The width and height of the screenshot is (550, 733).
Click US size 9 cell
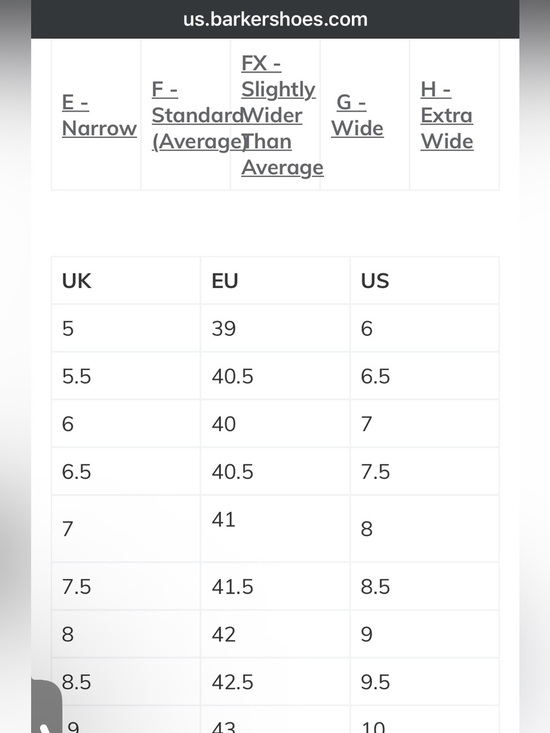425,634
